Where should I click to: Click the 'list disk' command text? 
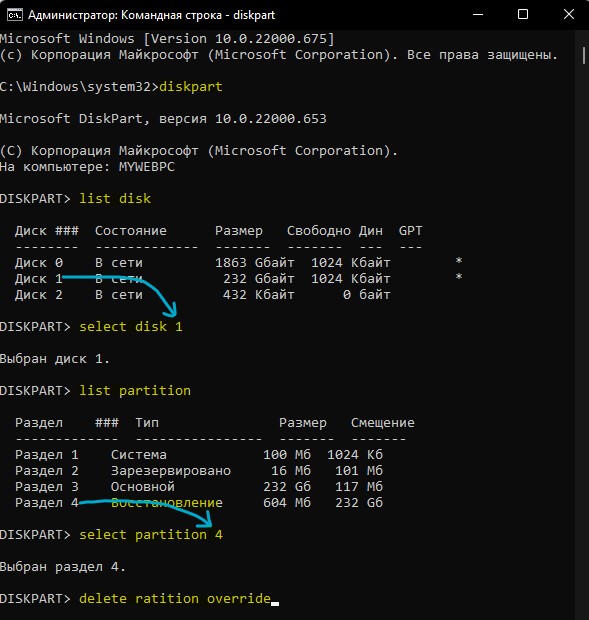[x=115, y=198]
